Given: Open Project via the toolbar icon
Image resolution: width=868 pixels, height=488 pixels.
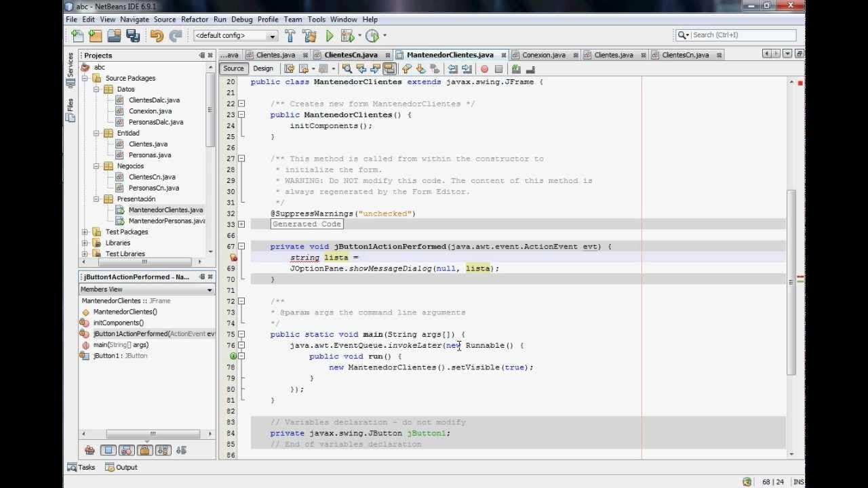Looking at the screenshot, I should [114, 36].
